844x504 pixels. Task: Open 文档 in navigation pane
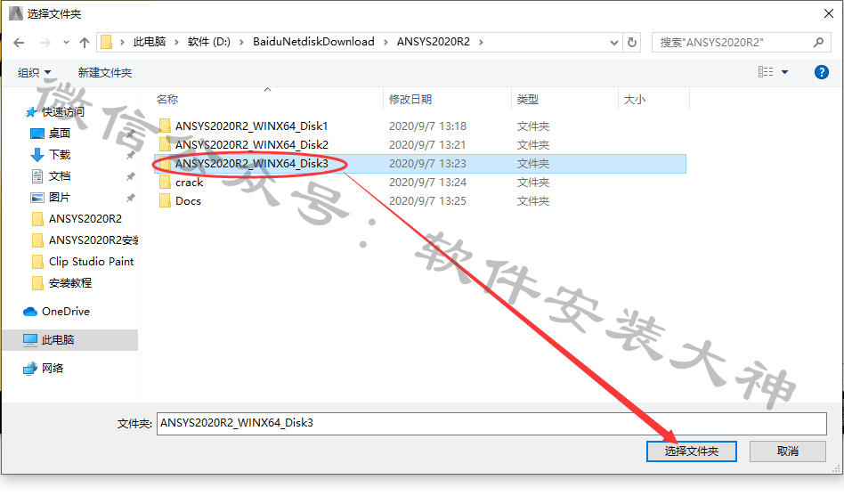tap(60, 176)
